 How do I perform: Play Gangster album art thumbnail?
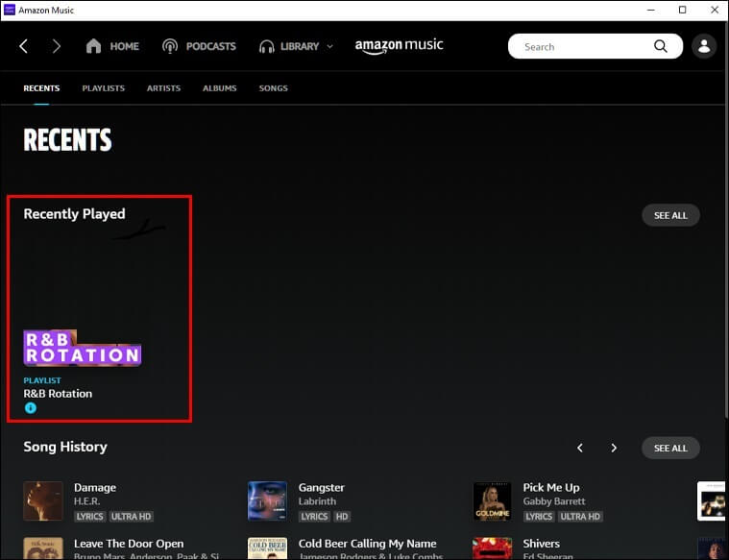(267, 501)
